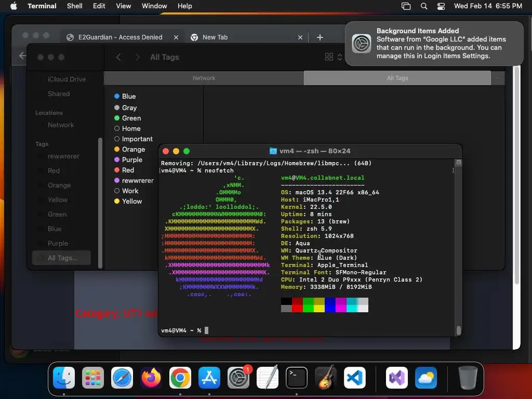Screen dimensions: 532x399
Task: Open Shared in Finder sidebar
Action: [59, 94]
